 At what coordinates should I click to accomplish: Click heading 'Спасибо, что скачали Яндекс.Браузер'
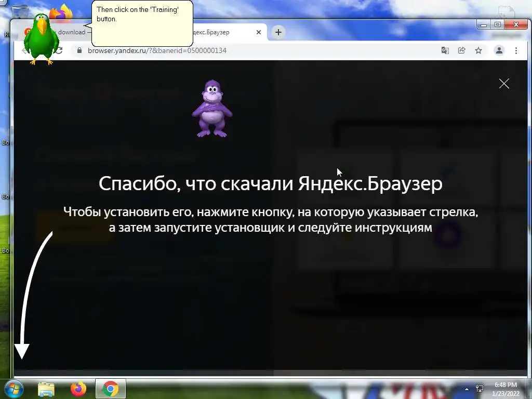(x=270, y=183)
